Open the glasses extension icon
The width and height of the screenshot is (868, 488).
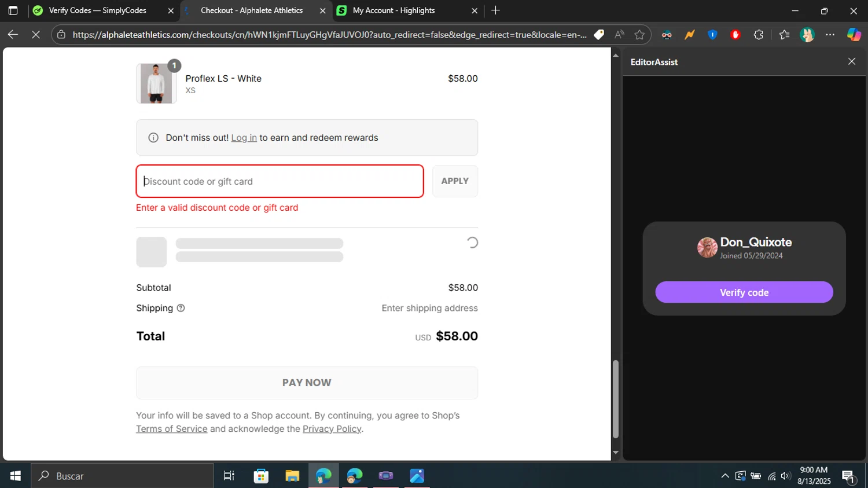pyautogui.click(x=667, y=35)
